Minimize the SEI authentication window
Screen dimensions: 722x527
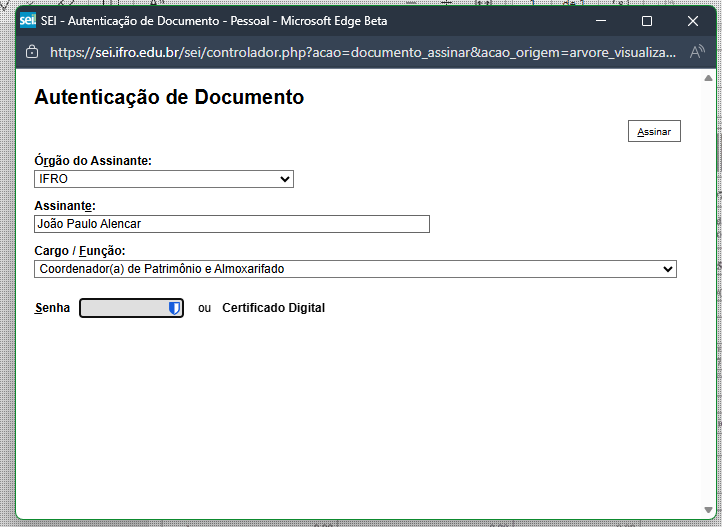click(x=601, y=20)
